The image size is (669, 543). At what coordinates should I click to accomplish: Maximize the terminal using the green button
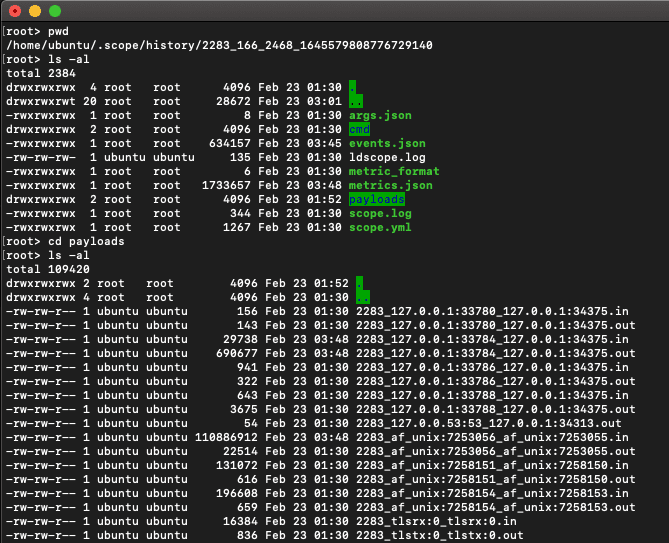(x=54, y=11)
